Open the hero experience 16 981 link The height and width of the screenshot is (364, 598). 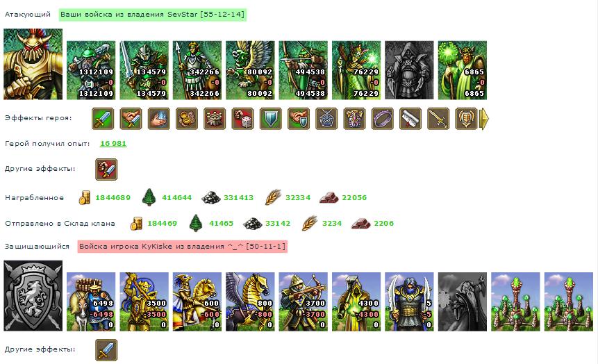113,144
